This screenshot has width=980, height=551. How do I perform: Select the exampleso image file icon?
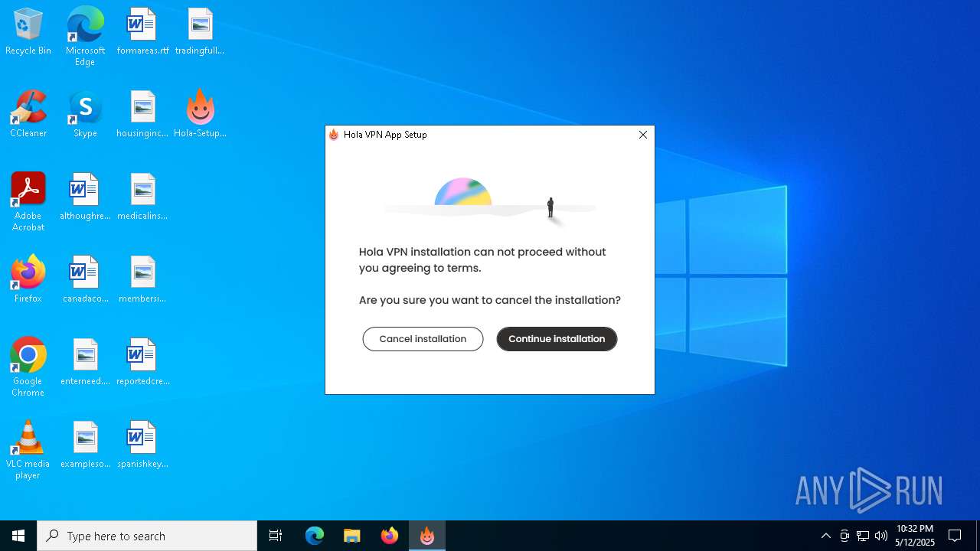[x=85, y=445]
